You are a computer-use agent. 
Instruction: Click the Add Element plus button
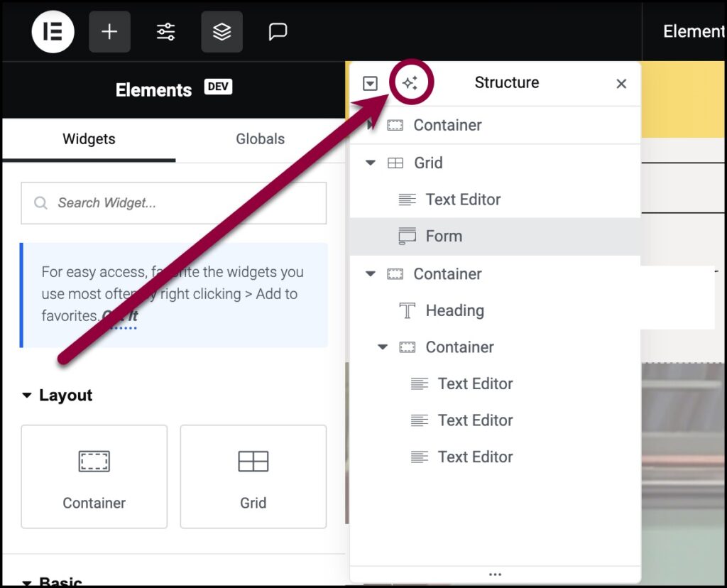[109, 32]
